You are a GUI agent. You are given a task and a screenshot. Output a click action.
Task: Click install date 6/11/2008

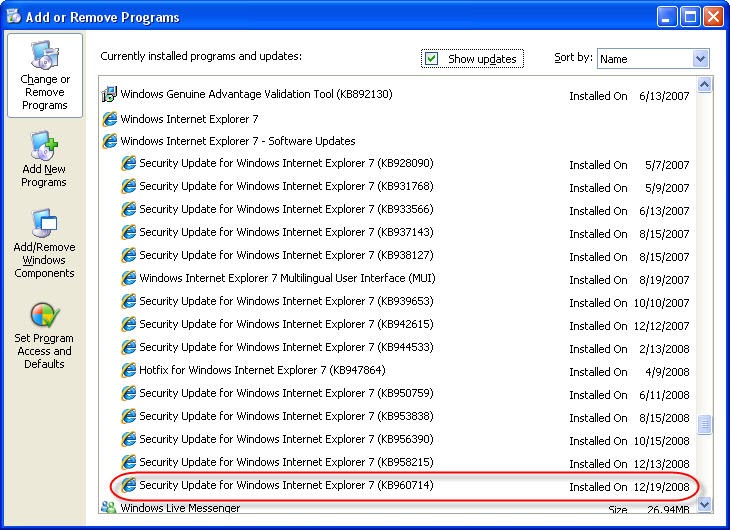(x=664, y=395)
